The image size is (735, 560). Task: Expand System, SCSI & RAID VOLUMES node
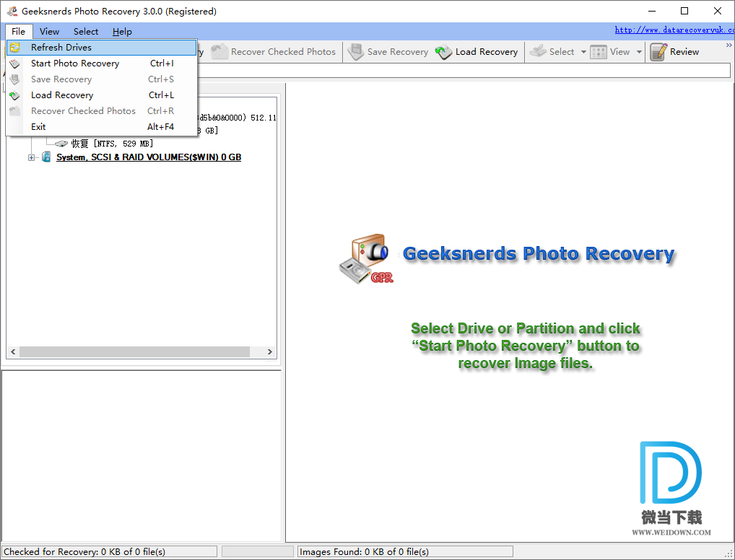pos(31,157)
